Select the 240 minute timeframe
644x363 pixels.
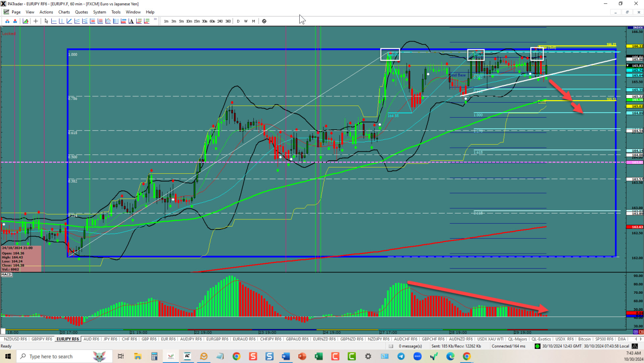tap(220, 21)
